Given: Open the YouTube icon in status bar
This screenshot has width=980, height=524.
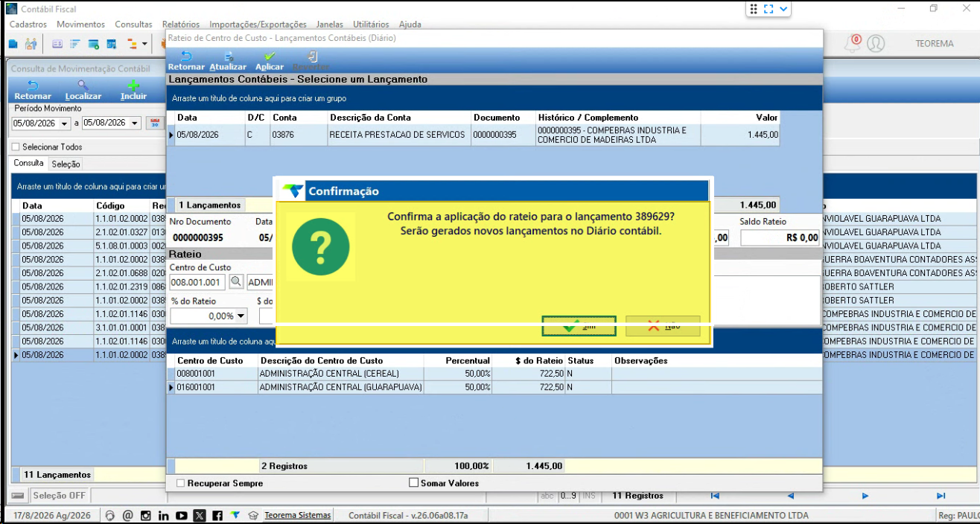Looking at the screenshot, I should (x=182, y=515).
